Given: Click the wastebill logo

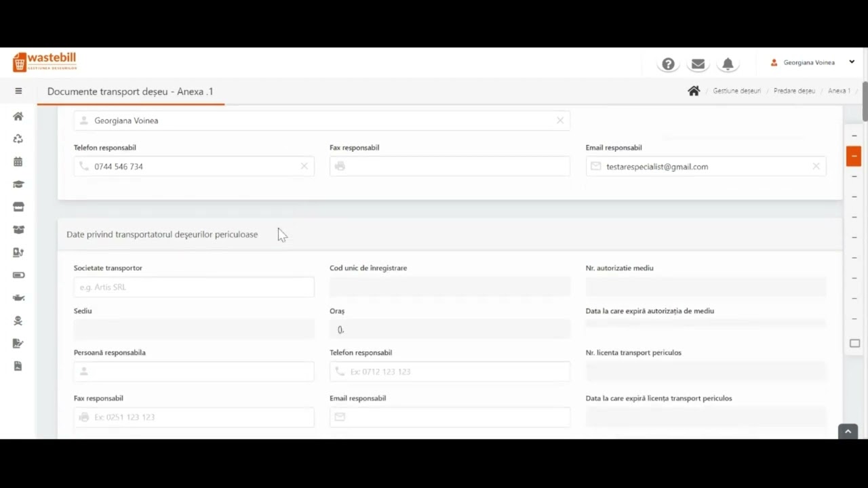Looking at the screenshot, I should [x=44, y=62].
